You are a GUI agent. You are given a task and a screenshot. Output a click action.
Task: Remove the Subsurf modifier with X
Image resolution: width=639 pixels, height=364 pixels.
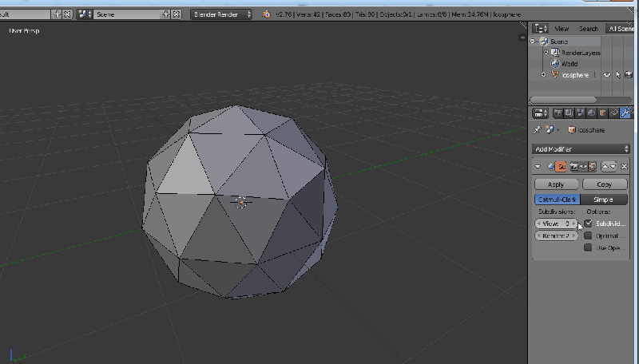tap(624, 167)
